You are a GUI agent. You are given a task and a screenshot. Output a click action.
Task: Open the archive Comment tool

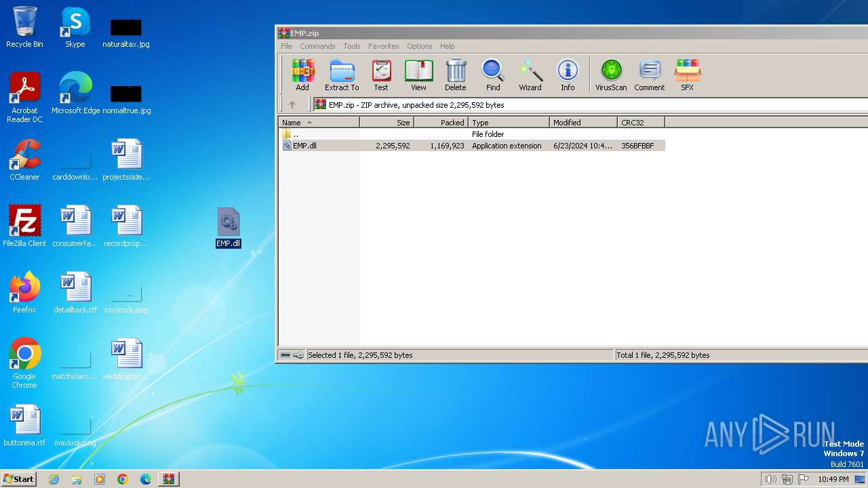[x=650, y=75]
